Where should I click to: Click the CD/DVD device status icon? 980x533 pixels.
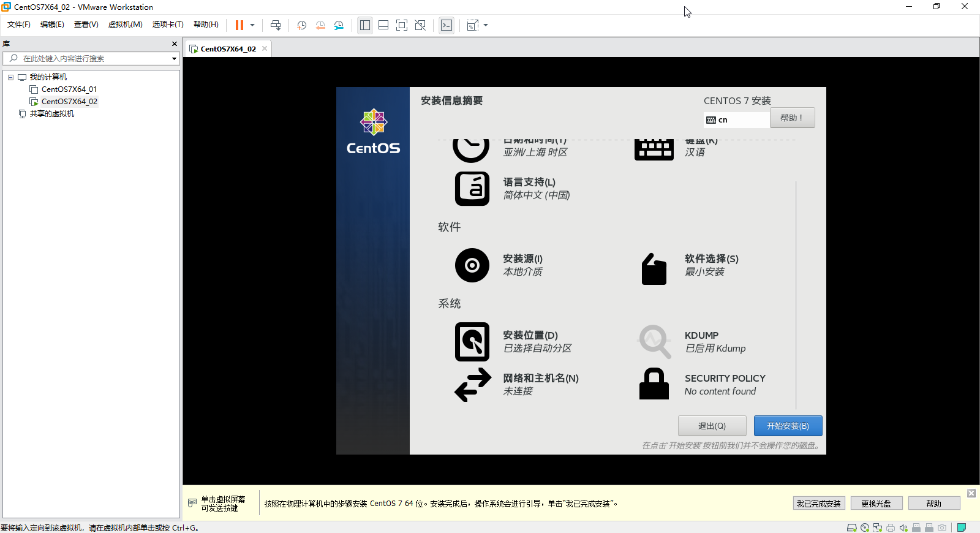[865, 527]
